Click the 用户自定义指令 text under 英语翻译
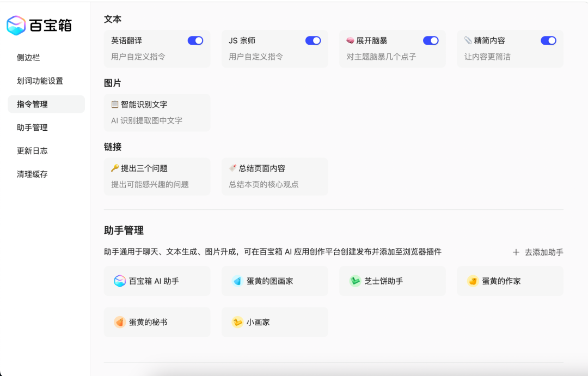This screenshot has height=376, width=588. tap(138, 57)
